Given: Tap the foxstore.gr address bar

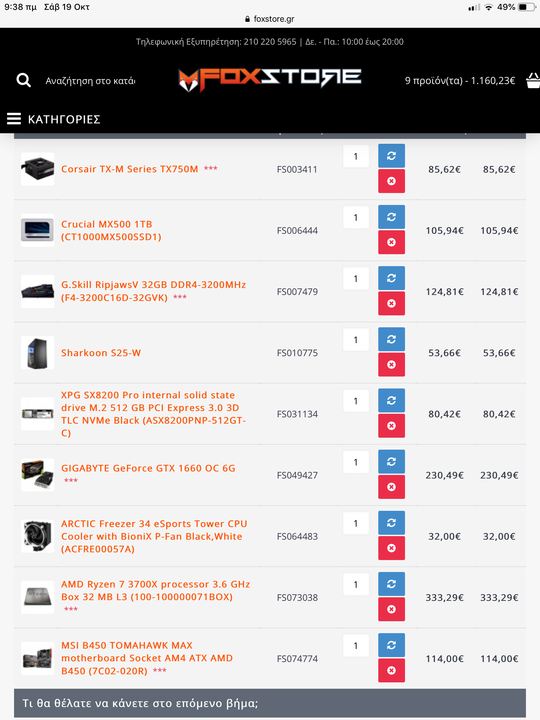Looking at the screenshot, I should [x=270, y=19].
